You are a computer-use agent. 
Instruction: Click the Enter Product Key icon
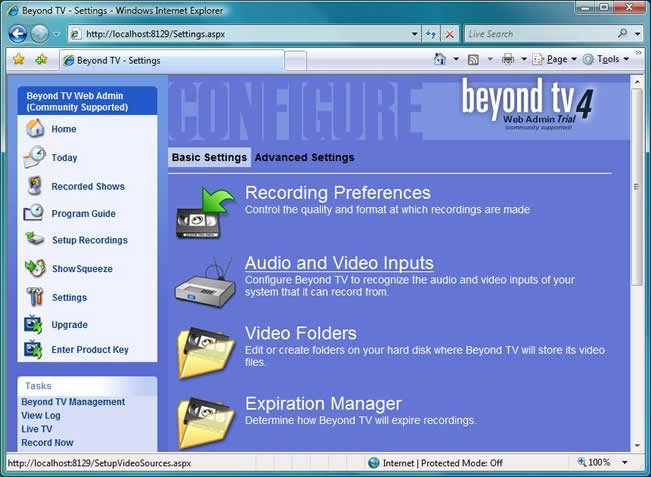(x=34, y=350)
